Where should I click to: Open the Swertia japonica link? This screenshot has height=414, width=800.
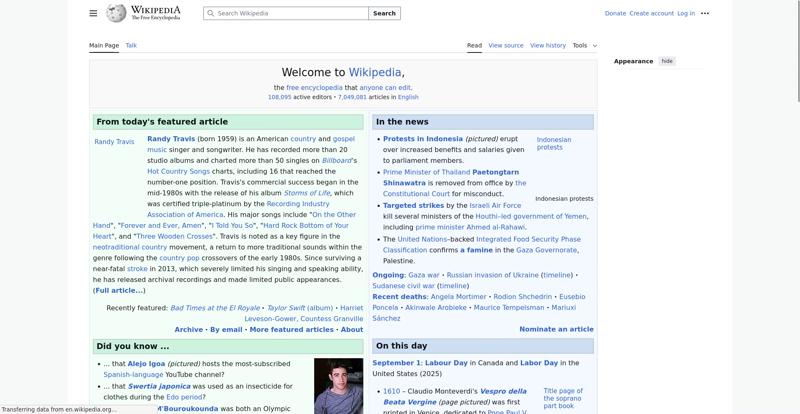click(x=159, y=386)
